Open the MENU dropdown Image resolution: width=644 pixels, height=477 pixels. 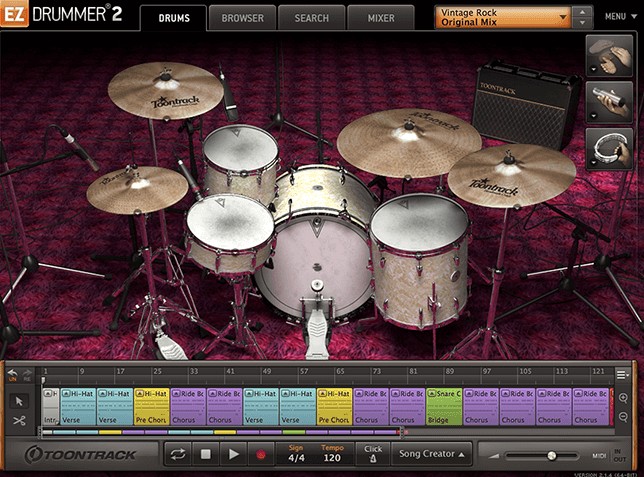pos(615,17)
